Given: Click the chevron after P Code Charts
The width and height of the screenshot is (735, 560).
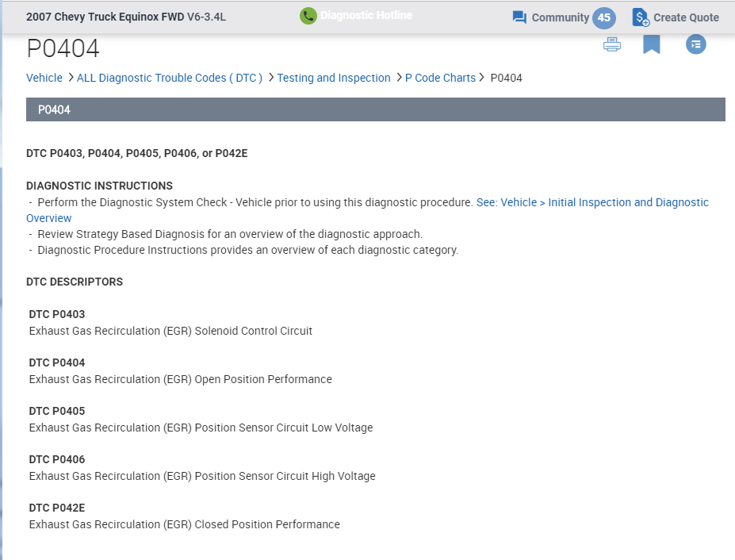Looking at the screenshot, I should pos(481,78).
